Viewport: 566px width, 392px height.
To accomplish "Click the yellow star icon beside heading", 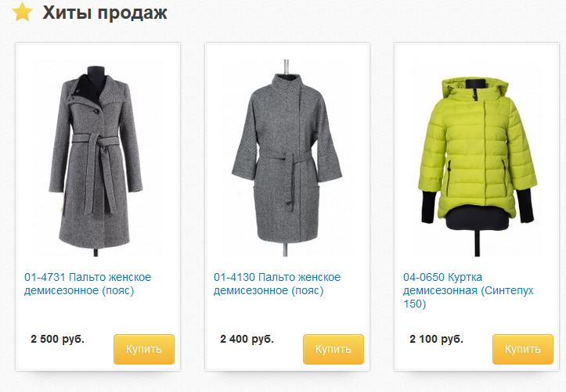I will (x=23, y=12).
